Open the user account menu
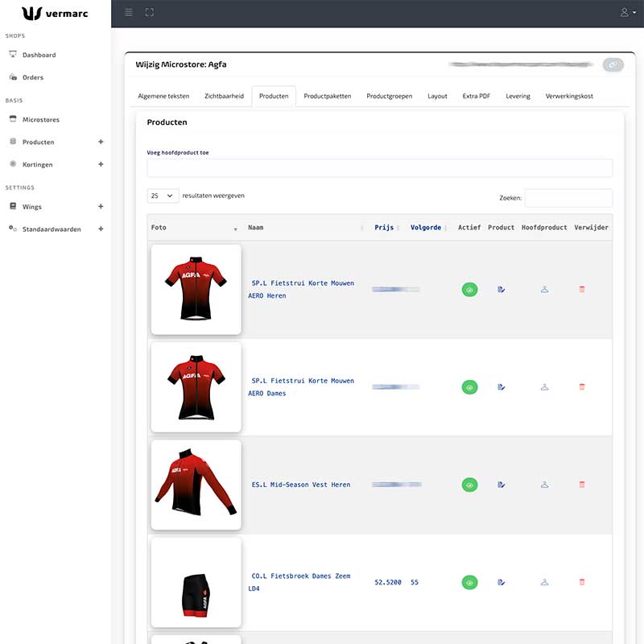The width and height of the screenshot is (644, 644). (628, 12)
